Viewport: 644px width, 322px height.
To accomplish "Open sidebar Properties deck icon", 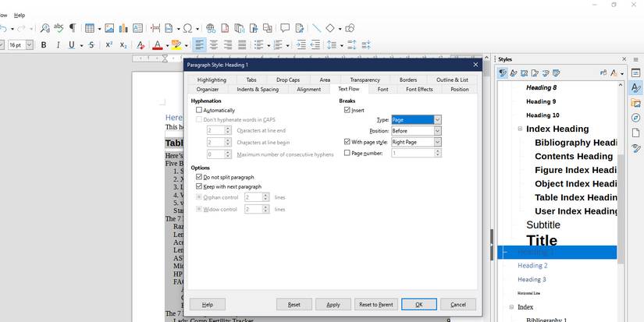I will (635, 73).
